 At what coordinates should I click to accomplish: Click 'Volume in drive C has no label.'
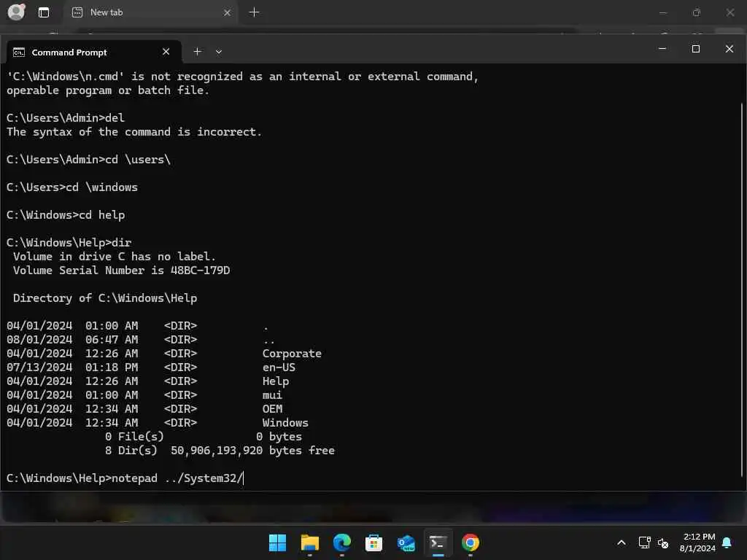click(115, 256)
